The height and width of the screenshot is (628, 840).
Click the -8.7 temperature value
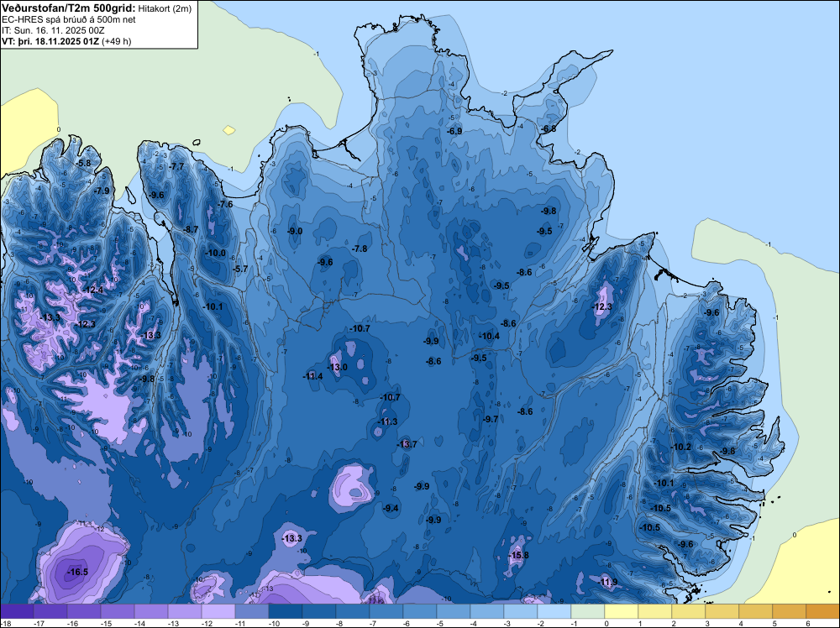190,229
